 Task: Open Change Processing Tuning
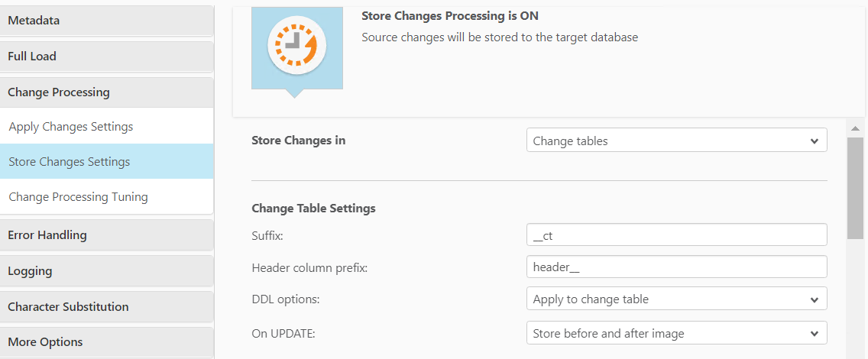click(x=78, y=197)
